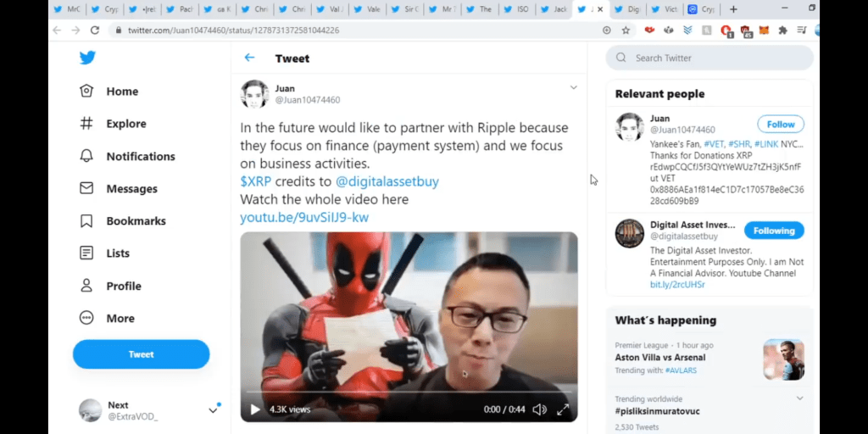
Task: Click the video progress bar
Action: (x=407, y=393)
